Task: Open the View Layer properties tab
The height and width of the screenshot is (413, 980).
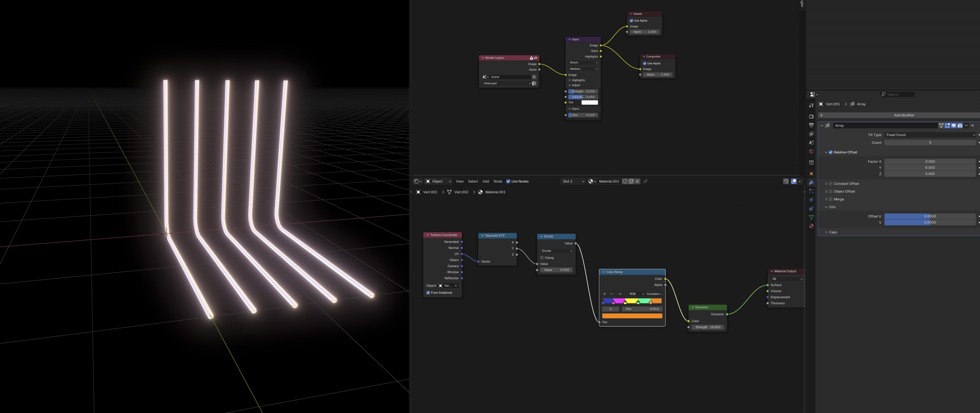Action: point(811,134)
